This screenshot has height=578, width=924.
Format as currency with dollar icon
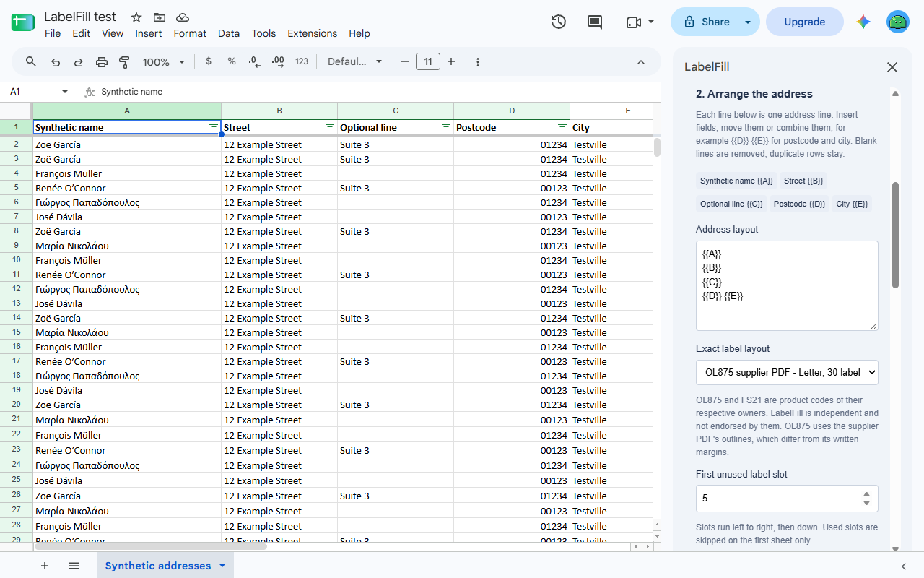(209, 61)
